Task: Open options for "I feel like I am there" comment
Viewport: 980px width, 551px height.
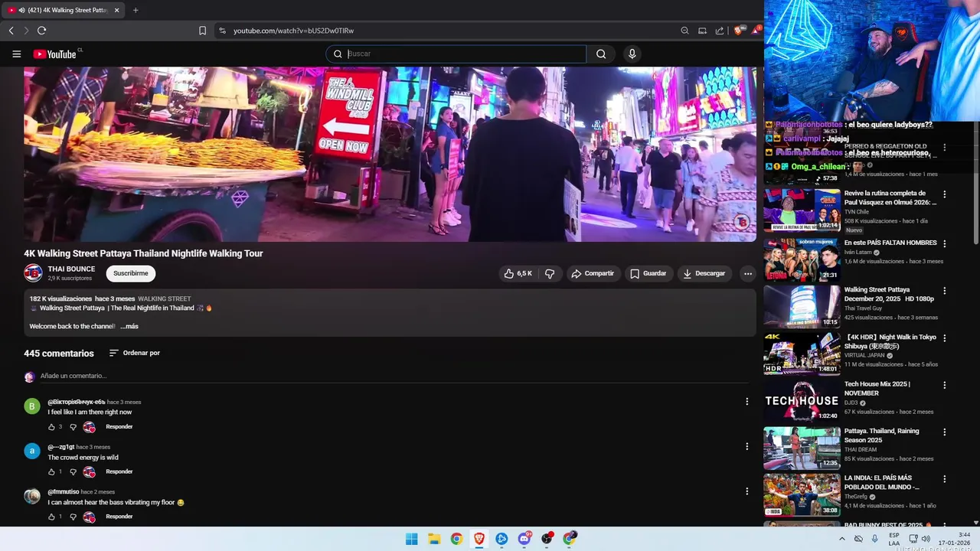Action: 747,401
